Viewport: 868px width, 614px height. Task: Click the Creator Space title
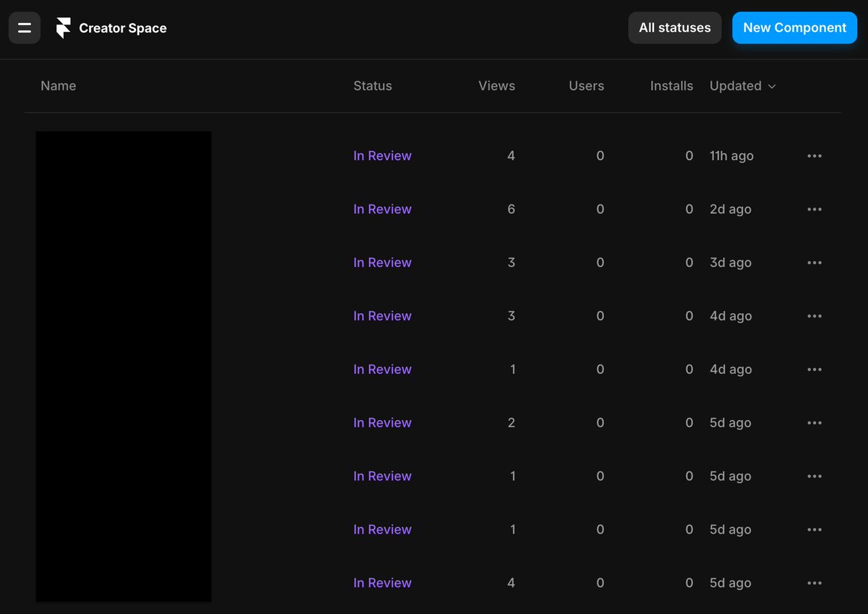[x=123, y=28]
